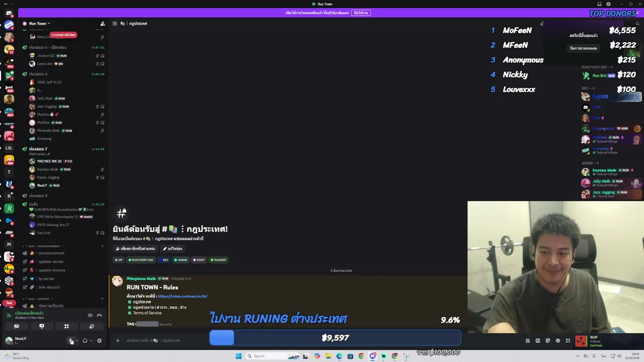The image size is (644, 362).
Task: Click the plus attachment button in message box
Action: (118, 340)
